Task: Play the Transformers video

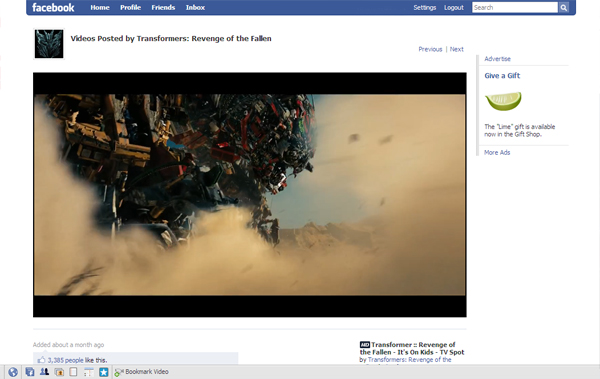Action: 249,195
